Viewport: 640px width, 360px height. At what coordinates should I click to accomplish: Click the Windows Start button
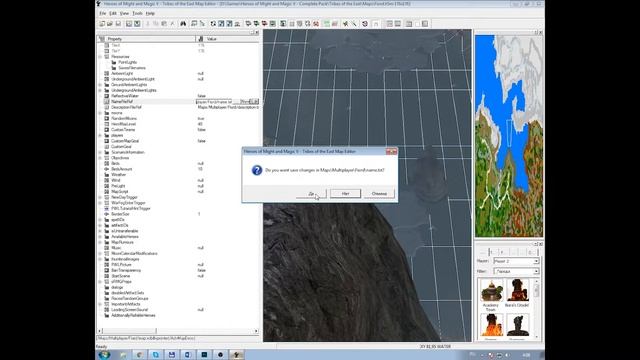pyautogui.click(x=104, y=355)
